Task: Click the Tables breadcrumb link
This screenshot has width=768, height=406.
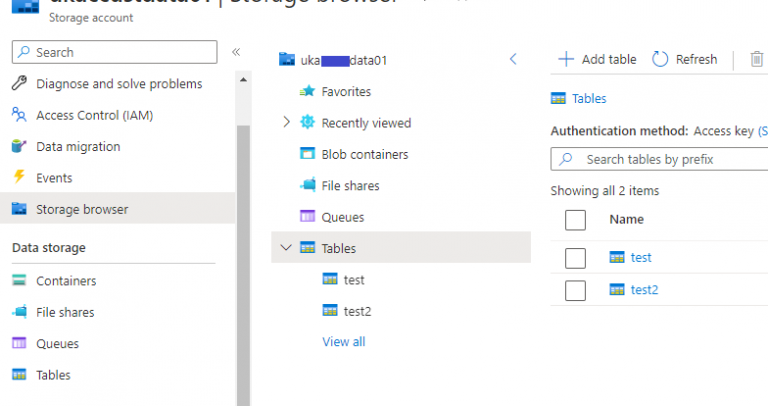Action: coord(589,98)
